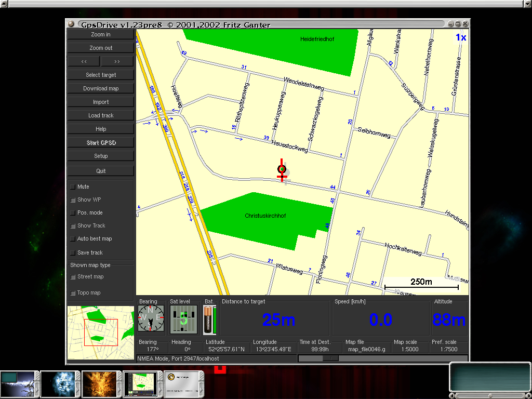Start the GPSD daemon
The height and width of the screenshot is (399, 532).
101,142
